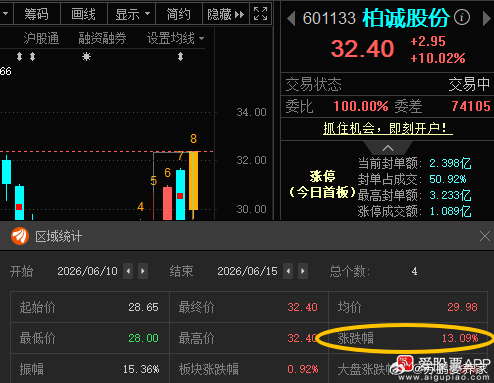Click 振幅 value 15.36%
This screenshot has width=494, height=383.
[141, 369]
